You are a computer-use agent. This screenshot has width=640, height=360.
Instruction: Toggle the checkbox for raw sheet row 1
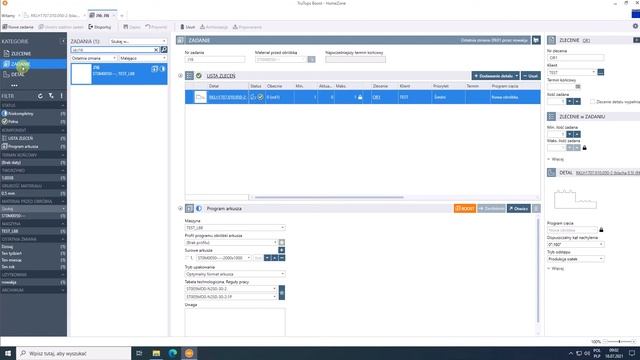click(x=187, y=258)
